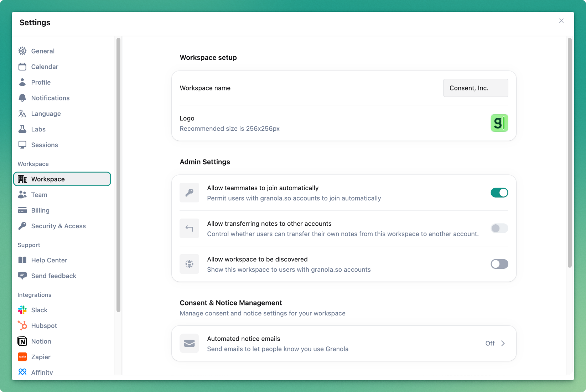
Task: Enable Allow workspace to be discovered
Action: click(x=499, y=264)
